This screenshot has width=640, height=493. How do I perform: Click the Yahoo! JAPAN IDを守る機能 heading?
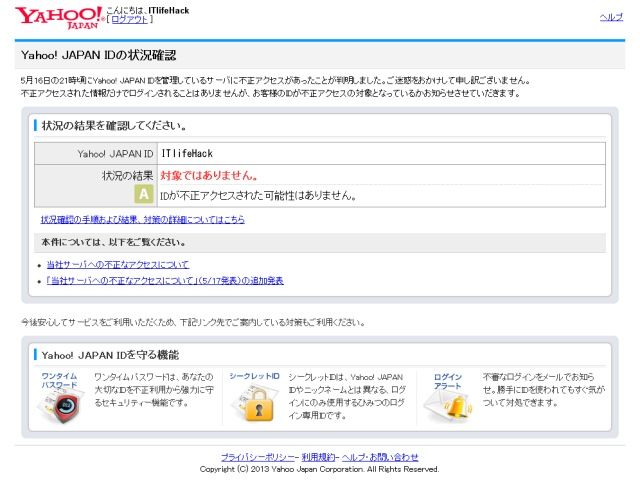tap(110, 355)
